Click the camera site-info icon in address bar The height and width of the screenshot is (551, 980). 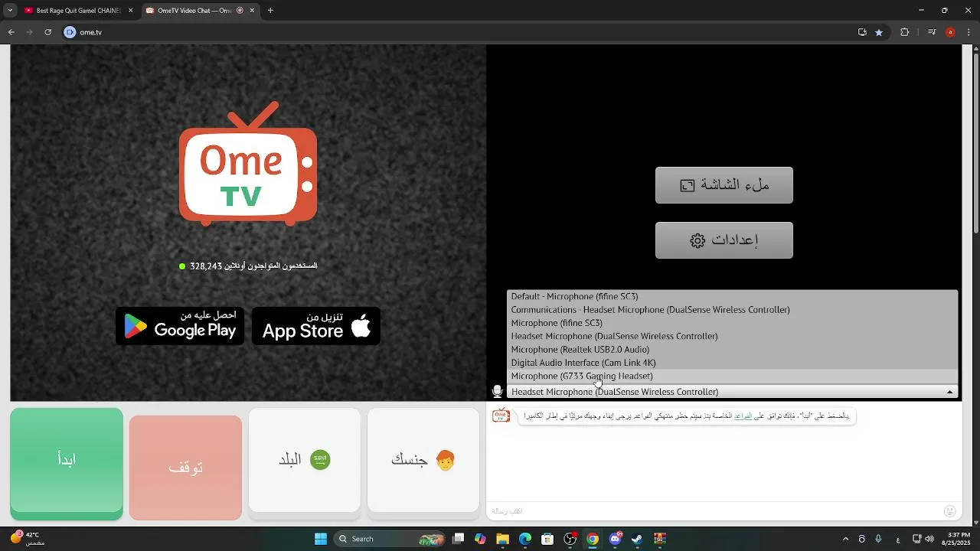point(70,32)
